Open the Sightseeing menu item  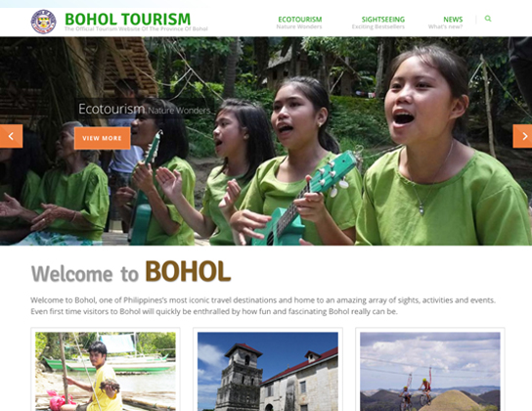coord(383,20)
